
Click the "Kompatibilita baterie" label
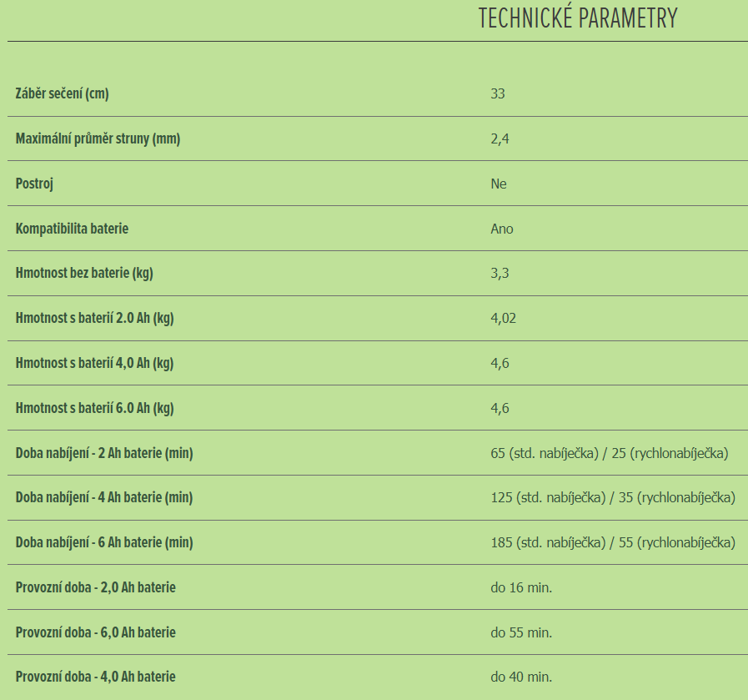click(x=72, y=228)
